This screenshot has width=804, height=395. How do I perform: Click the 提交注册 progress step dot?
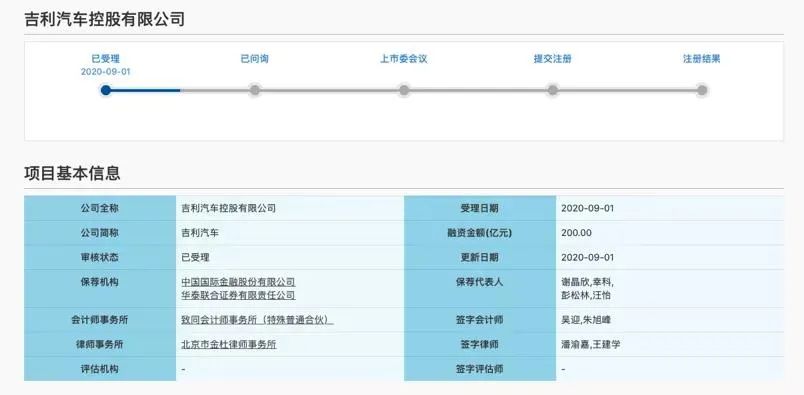pyautogui.click(x=552, y=90)
